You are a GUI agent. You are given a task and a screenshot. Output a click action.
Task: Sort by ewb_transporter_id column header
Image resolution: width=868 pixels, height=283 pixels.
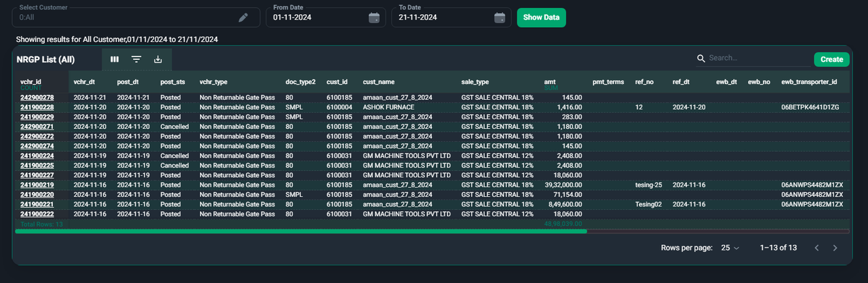point(809,82)
